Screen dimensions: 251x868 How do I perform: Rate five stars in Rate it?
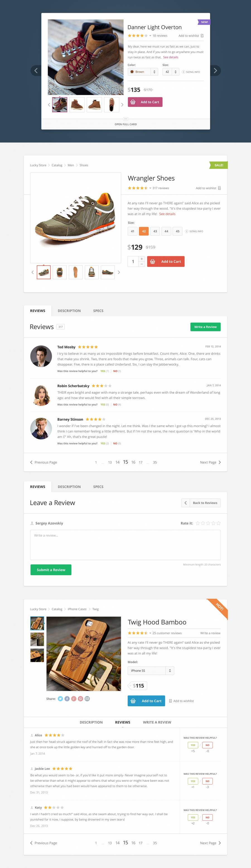(219, 523)
